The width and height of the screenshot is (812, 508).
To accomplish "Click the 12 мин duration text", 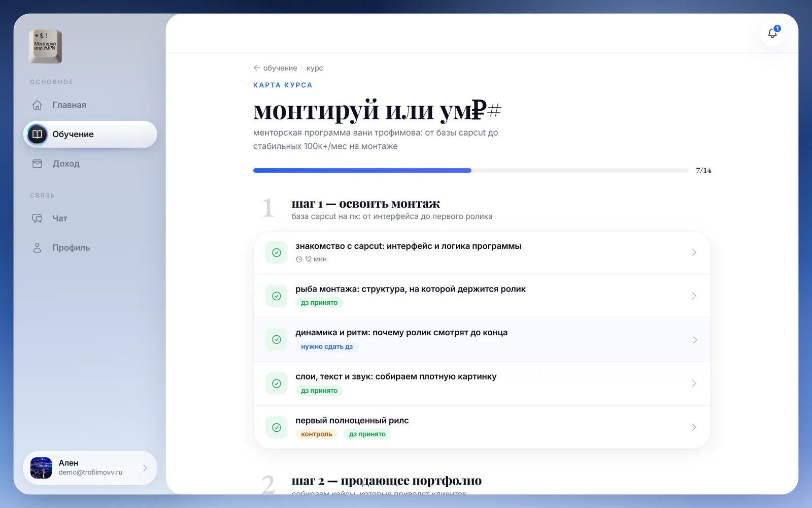I will [316, 259].
